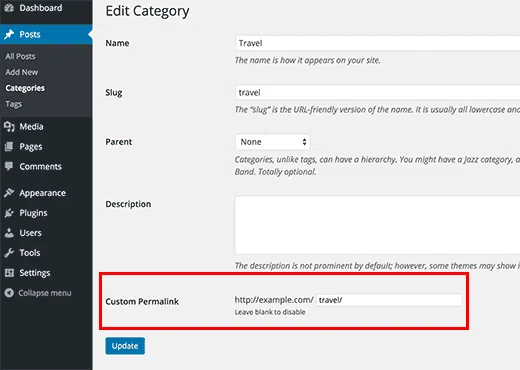Click the Comments speech bubble icon
Screen dimensions: 520x370
tap(9, 166)
